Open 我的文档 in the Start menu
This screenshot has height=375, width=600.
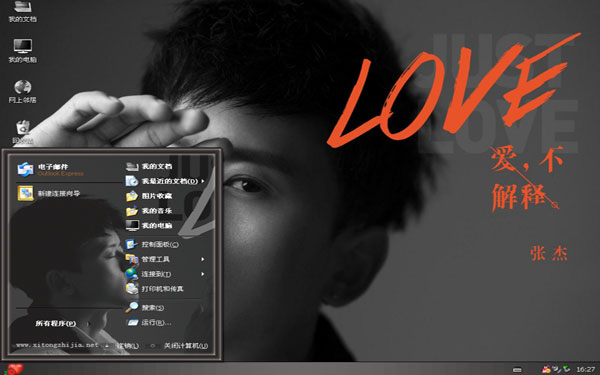(149, 166)
